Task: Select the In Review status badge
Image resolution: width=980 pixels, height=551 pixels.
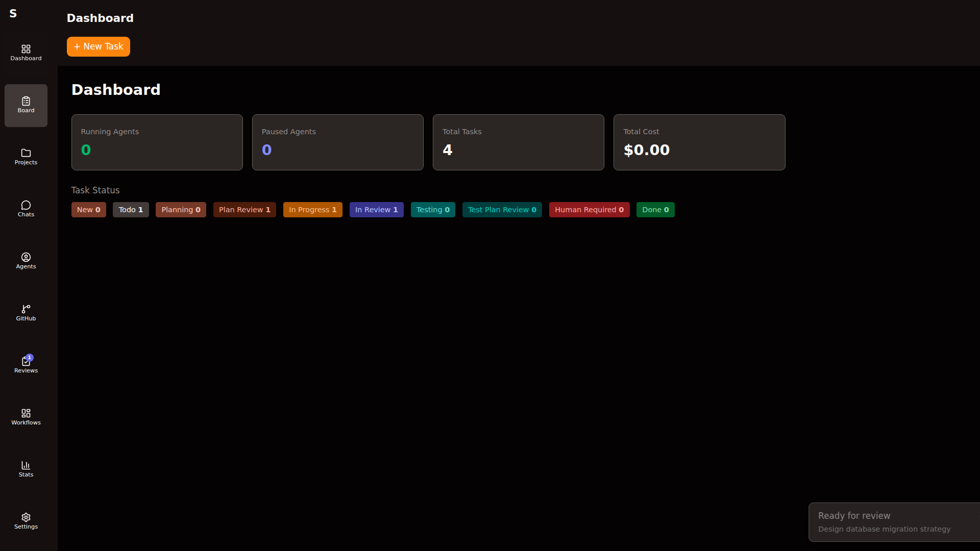Action: (x=376, y=210)
